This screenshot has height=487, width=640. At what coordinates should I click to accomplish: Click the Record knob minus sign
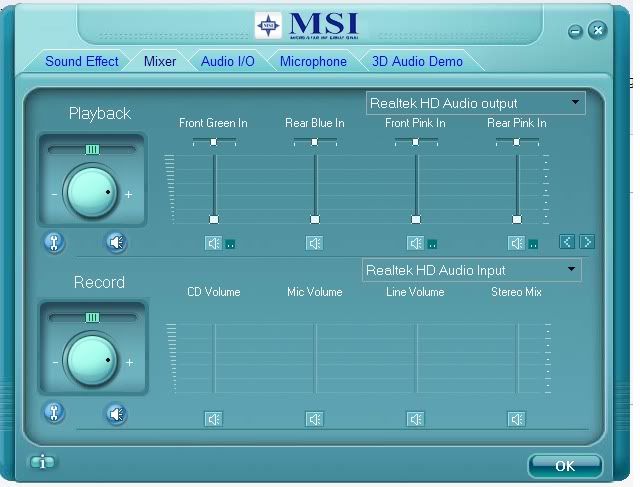[x=55, y=362]
